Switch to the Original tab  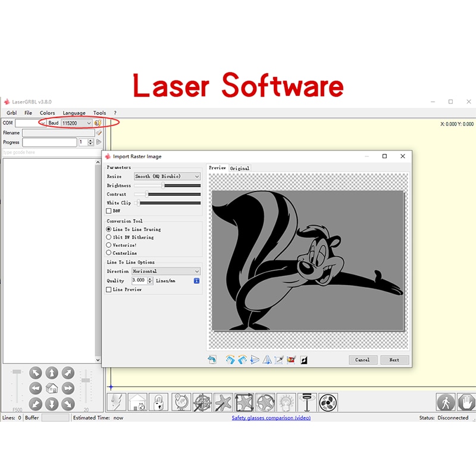tap(240, 168)
